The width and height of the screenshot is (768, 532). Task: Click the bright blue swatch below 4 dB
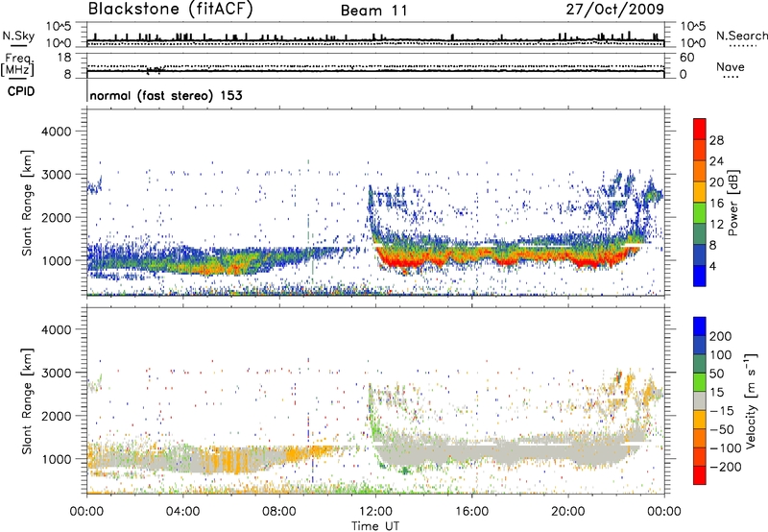(700, 276)
